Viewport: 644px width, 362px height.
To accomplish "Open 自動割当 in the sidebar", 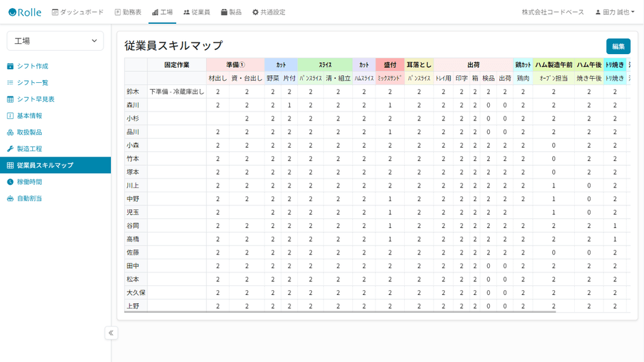I will (29, 198).
